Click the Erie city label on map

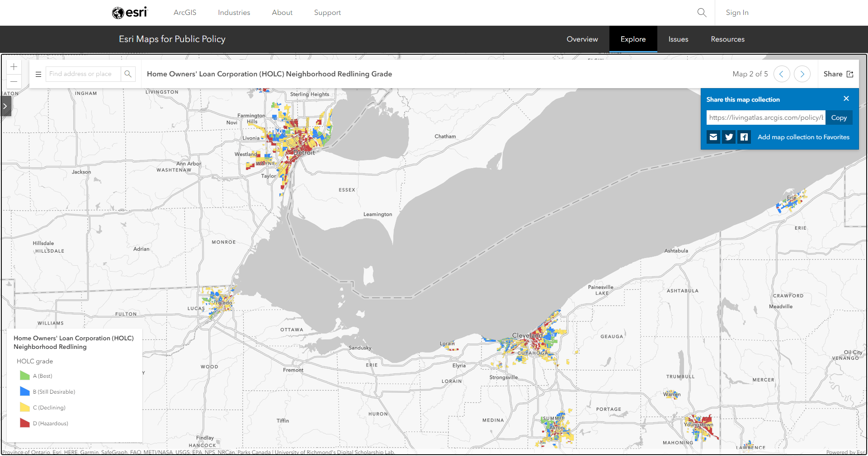(x=792, y=197)
